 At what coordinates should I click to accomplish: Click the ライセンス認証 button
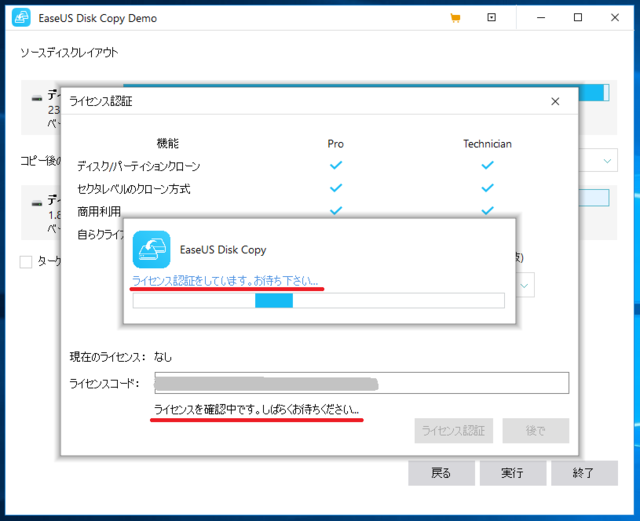(x=453, y=430)
